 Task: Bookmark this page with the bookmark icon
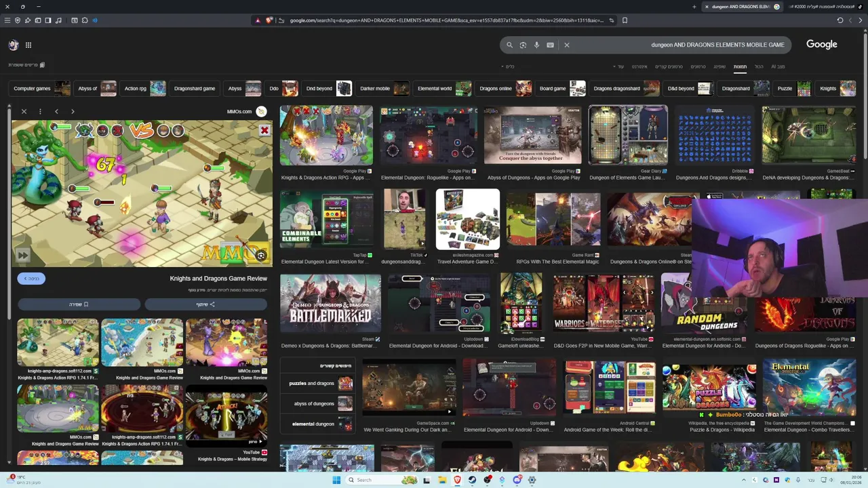[625, 20]
